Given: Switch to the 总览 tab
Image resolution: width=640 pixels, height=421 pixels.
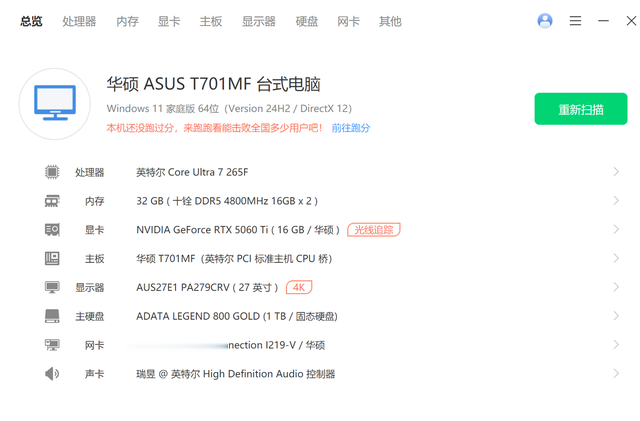Looking at the screenshot, I should tap(31, 21).
